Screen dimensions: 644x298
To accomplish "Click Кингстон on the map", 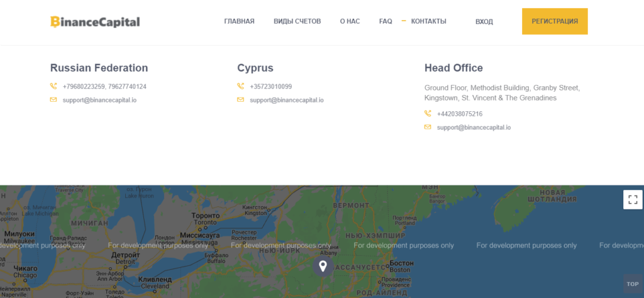I will [255, 207].
